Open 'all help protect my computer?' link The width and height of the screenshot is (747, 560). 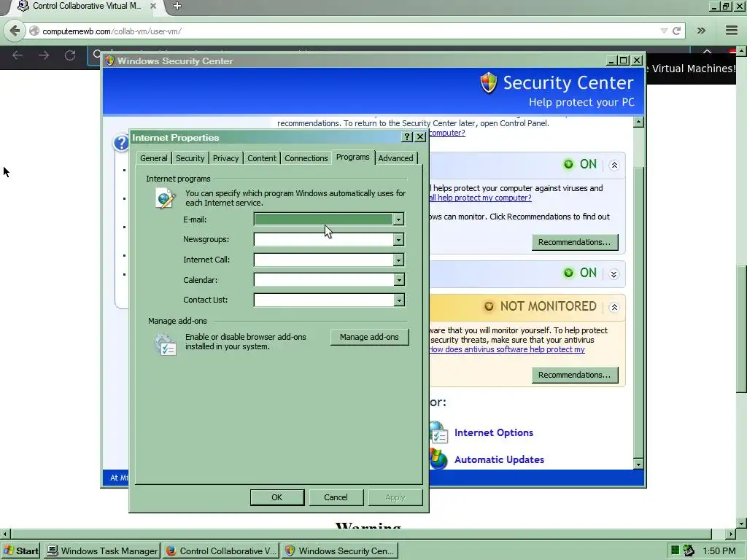[480, 198]
